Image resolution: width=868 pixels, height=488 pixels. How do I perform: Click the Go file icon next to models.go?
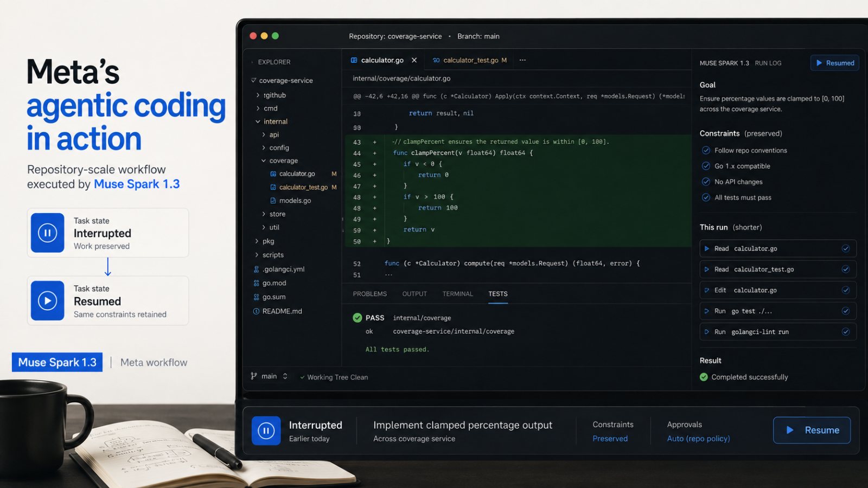coord(273,201)
